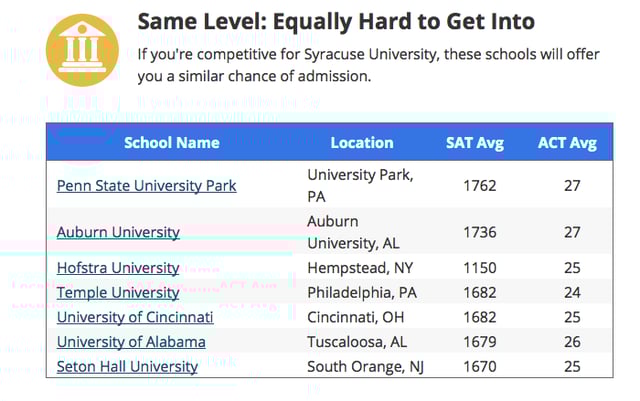This screenshot has width=640, height=401.
Task: Click the SAT Avg column header
Action: point(475,143)
